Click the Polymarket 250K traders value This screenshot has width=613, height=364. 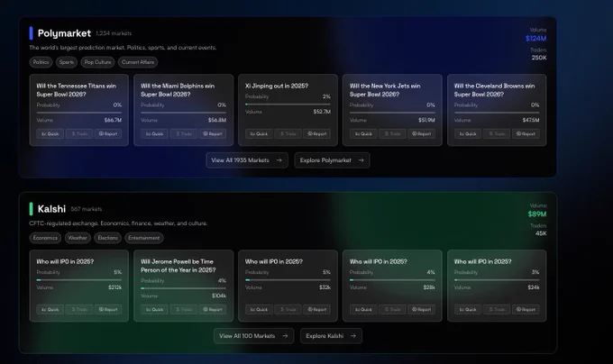(x=539, y=58)
